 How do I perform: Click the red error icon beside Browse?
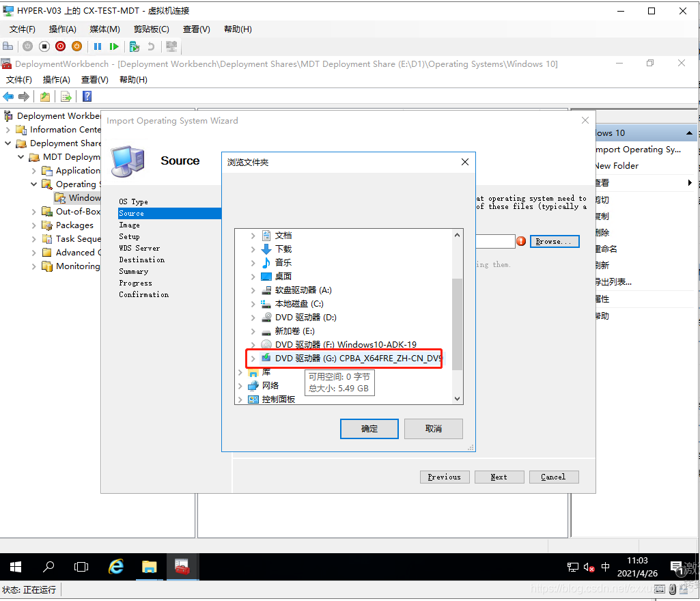click(x=521, y=242)
